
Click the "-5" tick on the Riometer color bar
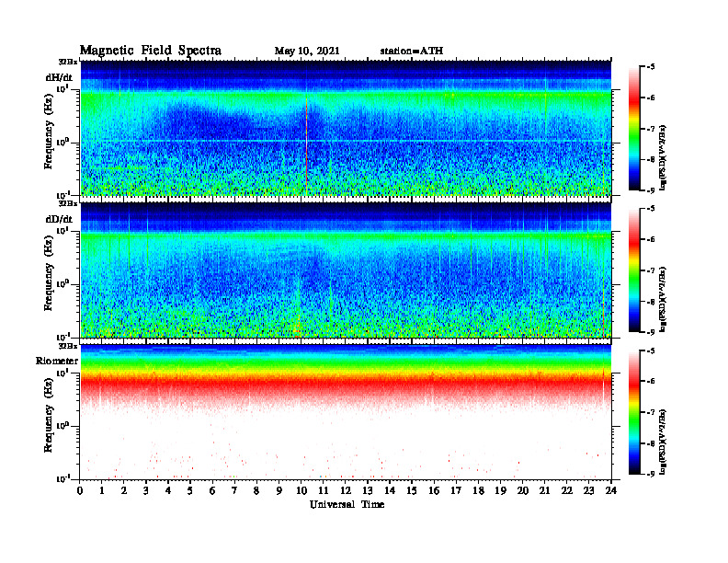(651, 350)
